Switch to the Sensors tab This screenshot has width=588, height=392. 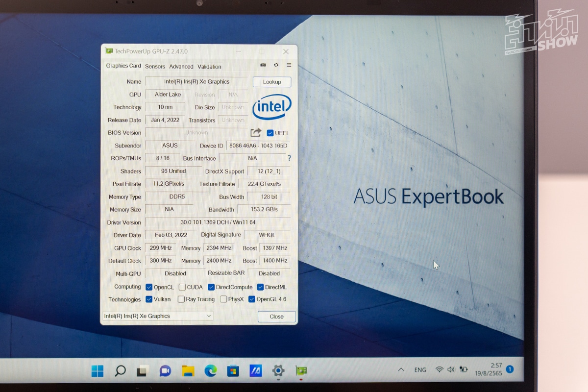(x=155, y=67)
